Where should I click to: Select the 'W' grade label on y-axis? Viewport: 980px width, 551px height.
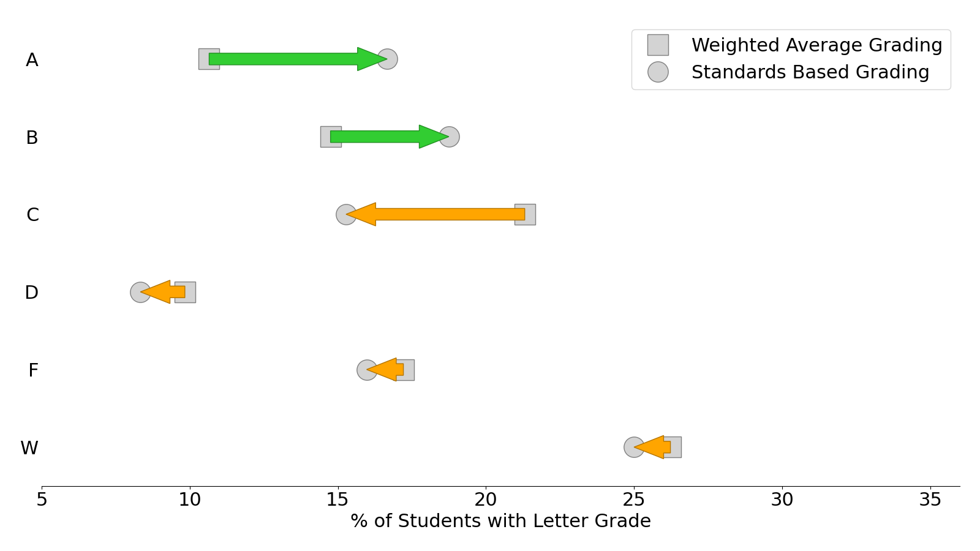pyautogui.click(x=29, y=448)
